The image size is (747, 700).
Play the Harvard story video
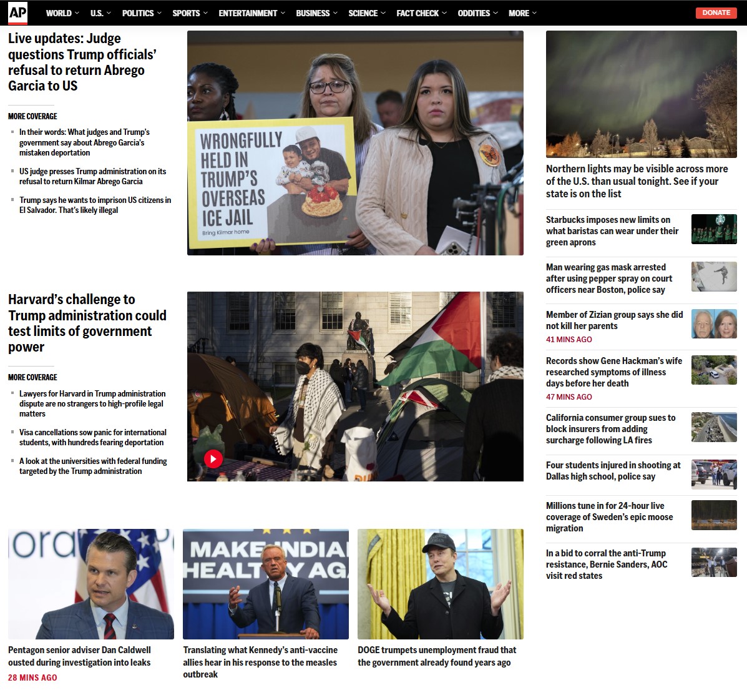213,459
